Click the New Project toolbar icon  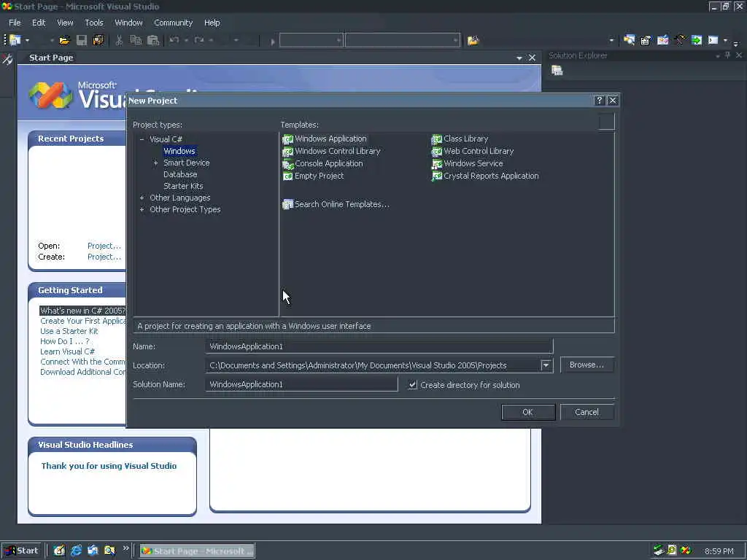pyautogui.click(x=15, y=41)
